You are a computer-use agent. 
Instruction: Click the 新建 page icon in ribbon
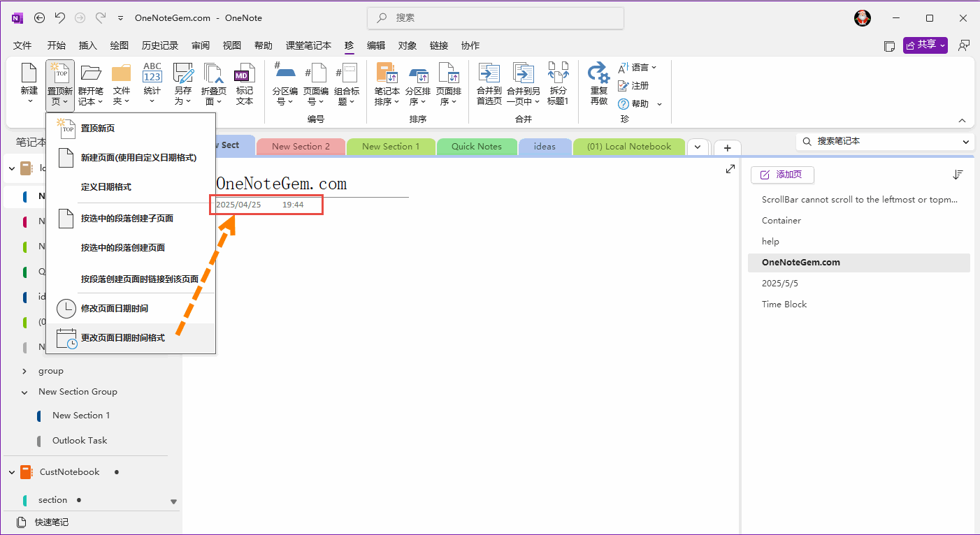coord(29,73)
